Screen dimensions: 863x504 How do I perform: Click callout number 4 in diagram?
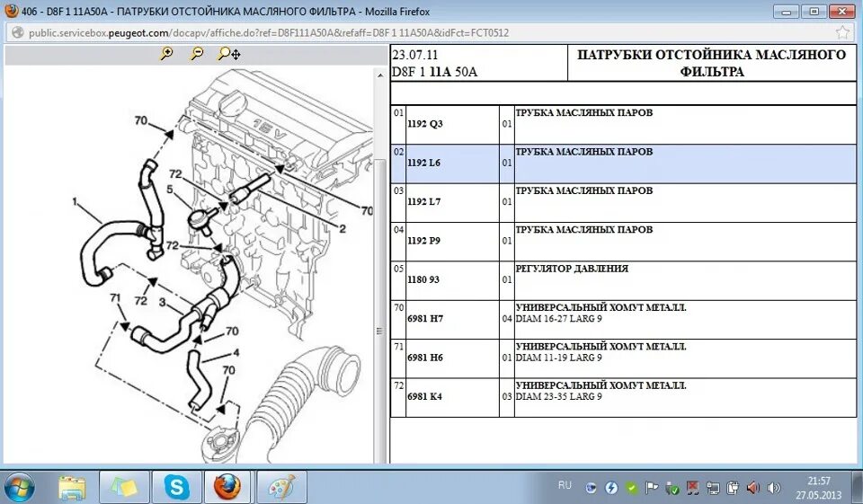(x=236, y=352)
